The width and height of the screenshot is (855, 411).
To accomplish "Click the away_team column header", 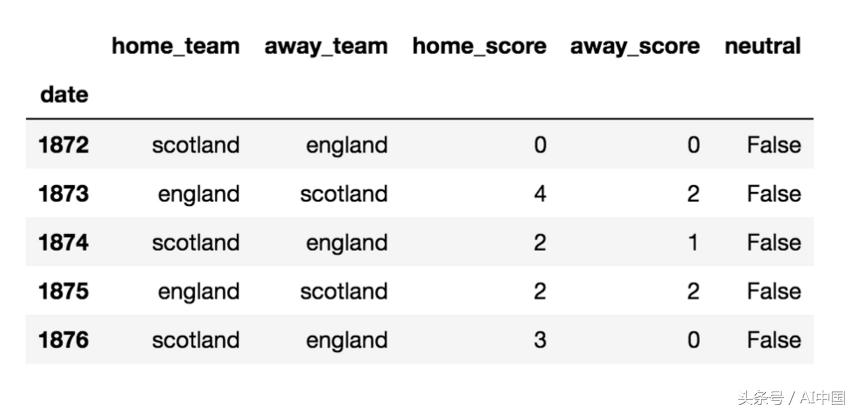I will click(325, 46).
